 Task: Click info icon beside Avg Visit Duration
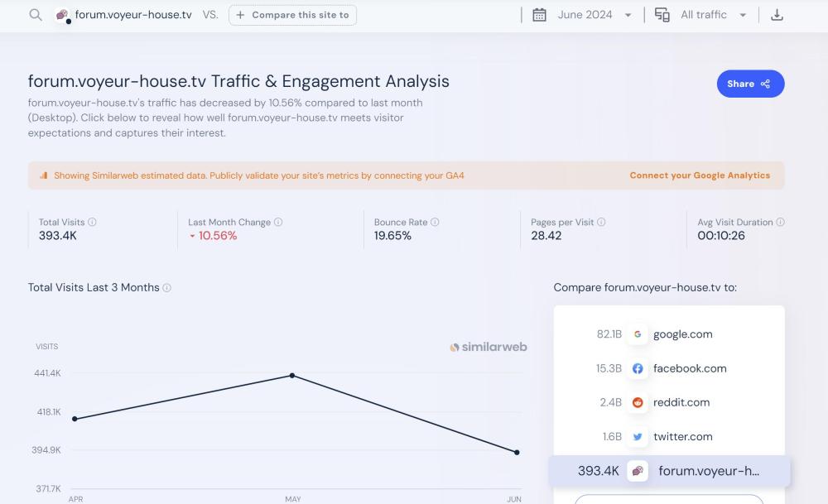[781, 223]
